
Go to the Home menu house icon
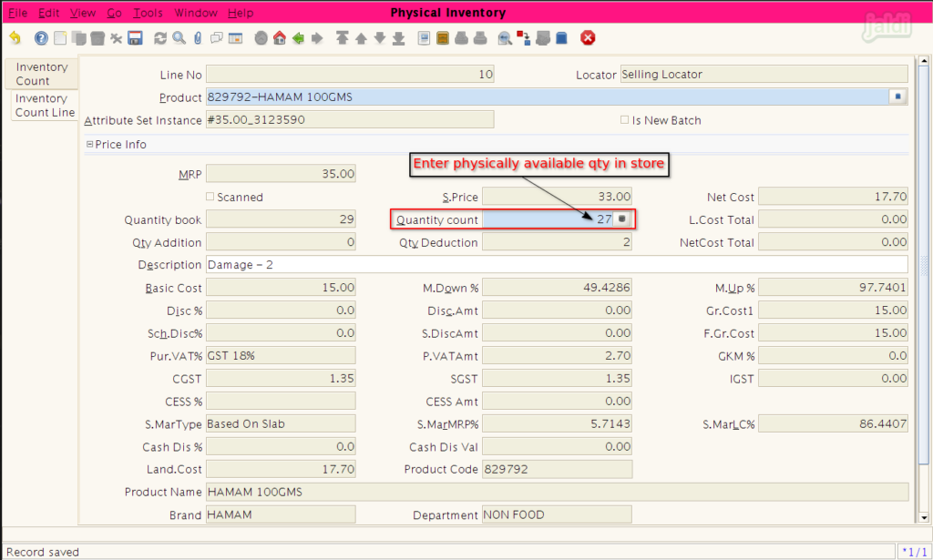[x=280, y=38]
